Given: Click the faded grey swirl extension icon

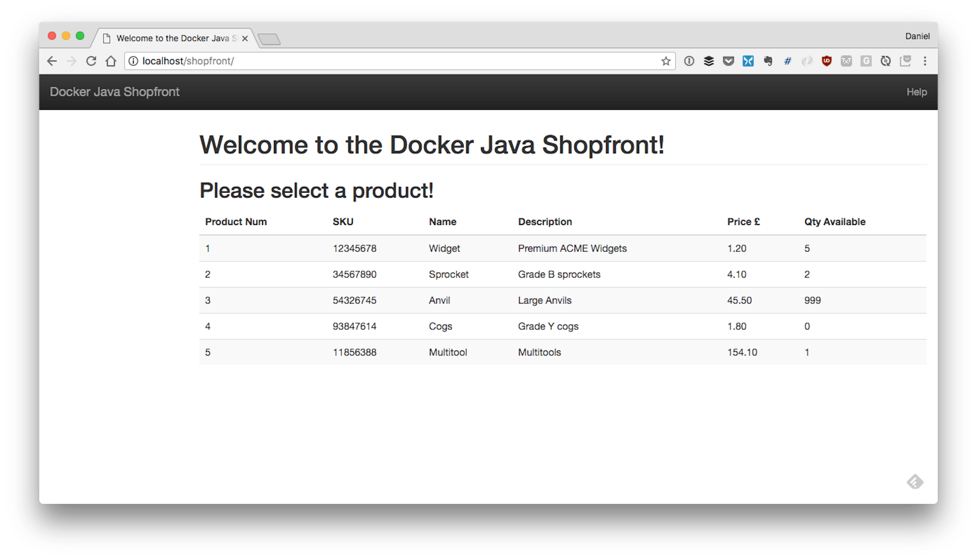Looking at the screenshot, I should coord(807,61).
